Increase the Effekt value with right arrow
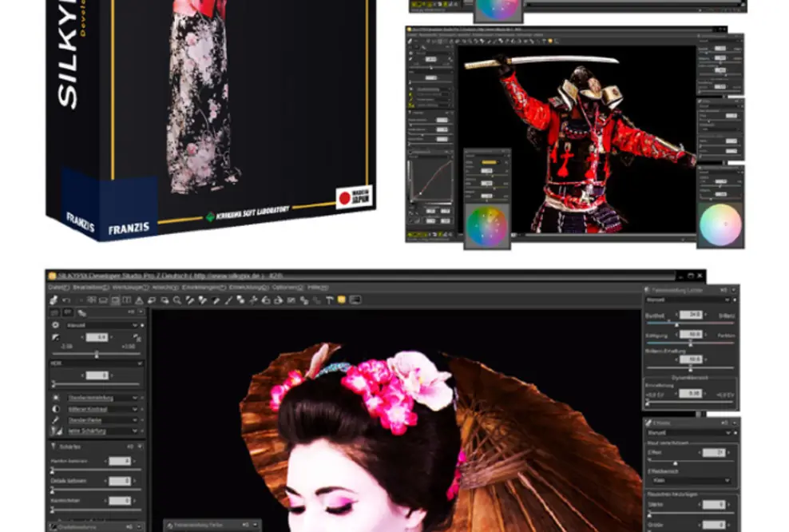Viewport: 789px width, 532px height. 729,453
